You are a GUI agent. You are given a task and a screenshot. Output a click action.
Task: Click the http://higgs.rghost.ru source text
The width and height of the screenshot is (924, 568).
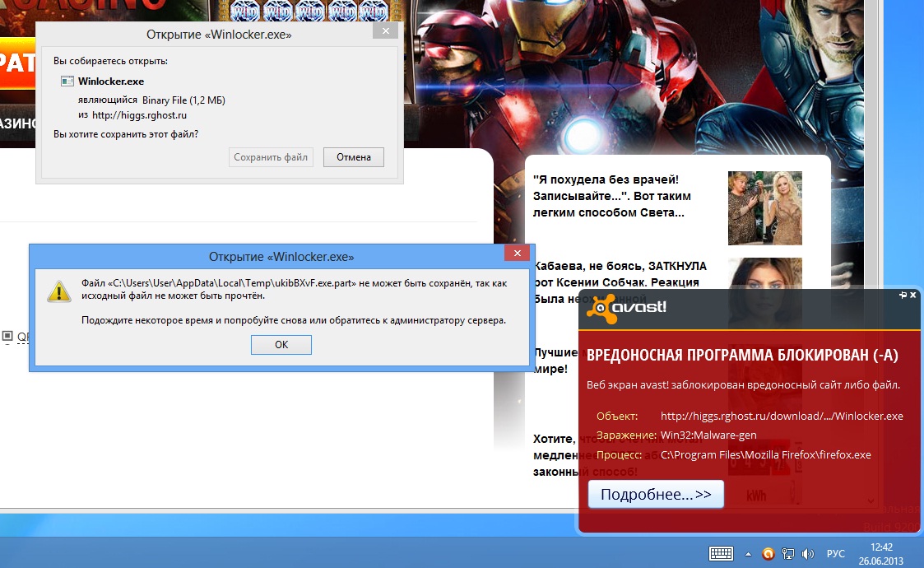(139, 115)
